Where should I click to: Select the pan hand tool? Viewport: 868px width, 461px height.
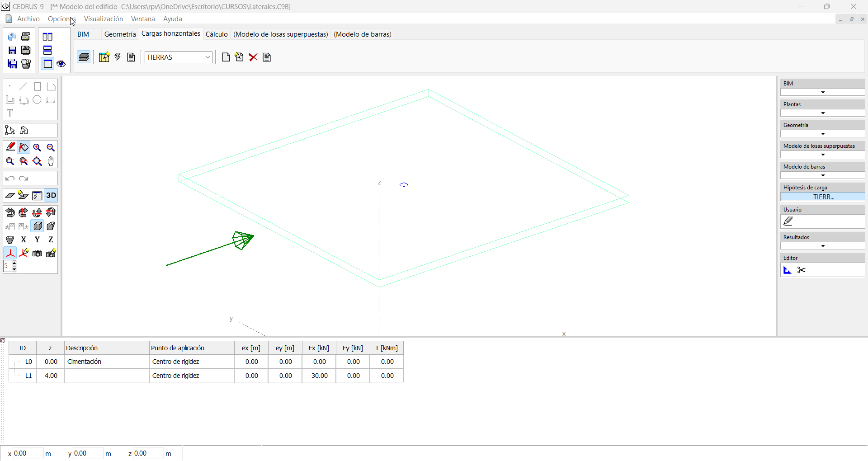[x=51, y=161]
